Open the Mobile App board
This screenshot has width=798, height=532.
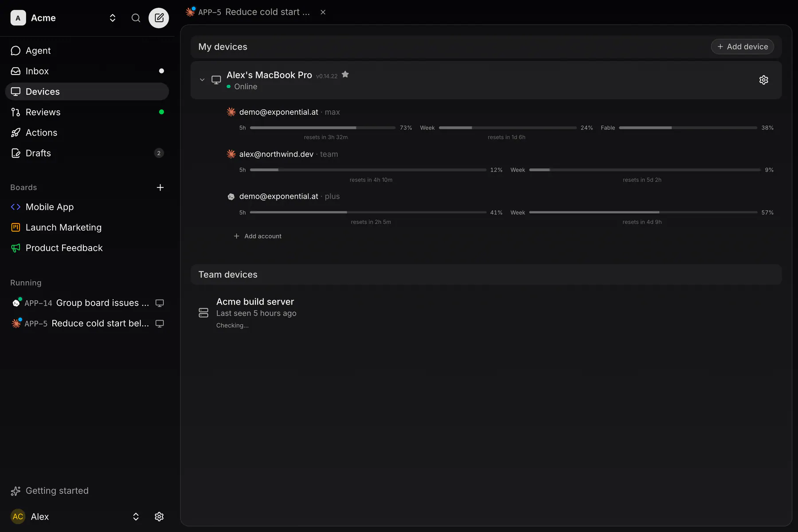point(87,207)
